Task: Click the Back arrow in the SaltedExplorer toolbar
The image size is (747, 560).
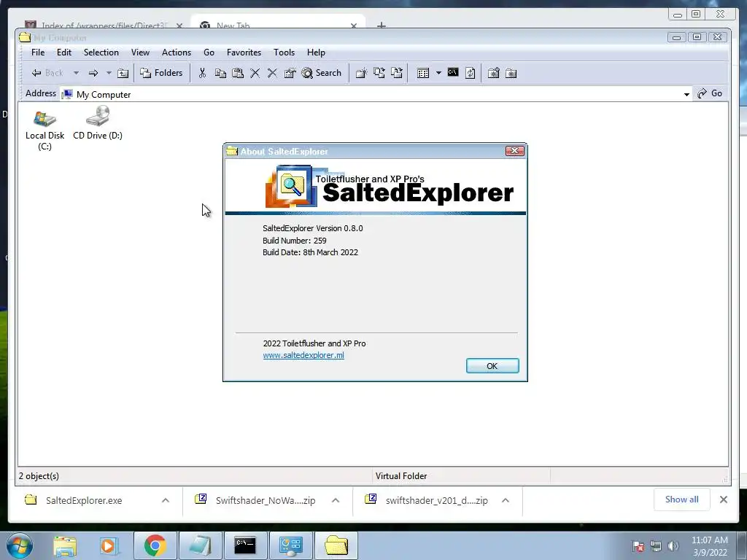Action: click(x=47, y=73)
